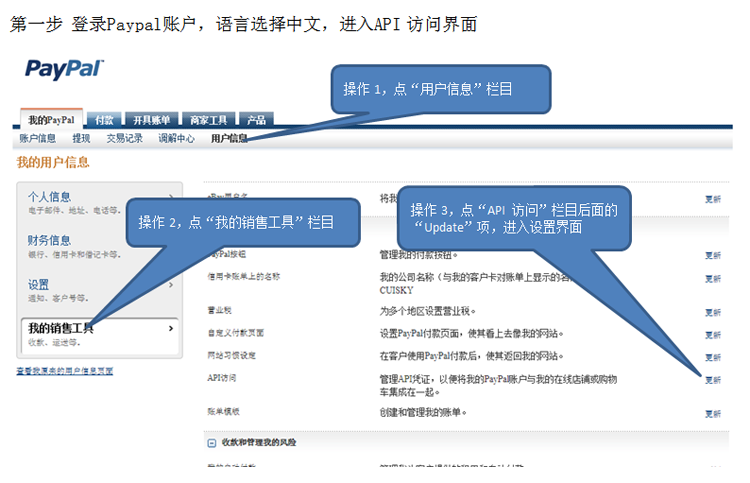Open 设置 in the sidebar
750x483 pixels.
(38, 285)
